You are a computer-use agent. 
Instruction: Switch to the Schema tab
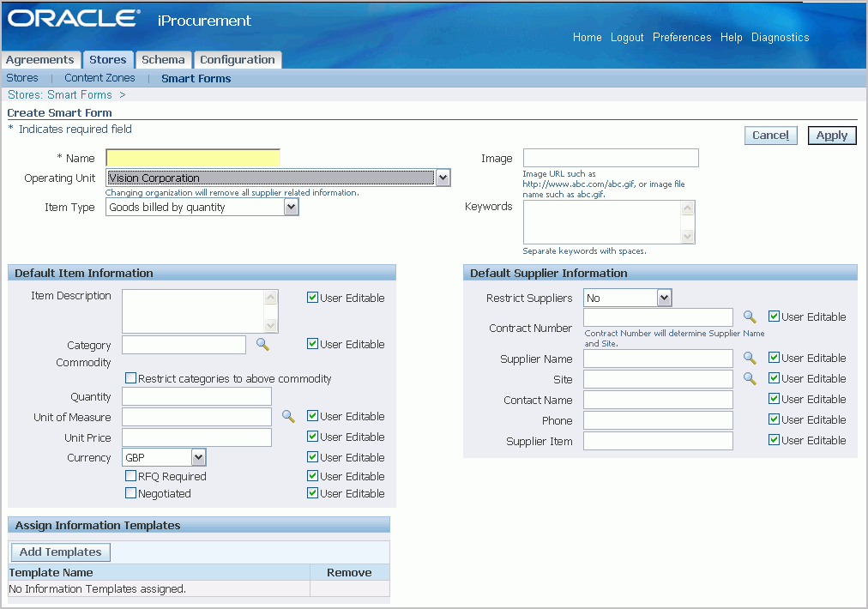point(163,60)
